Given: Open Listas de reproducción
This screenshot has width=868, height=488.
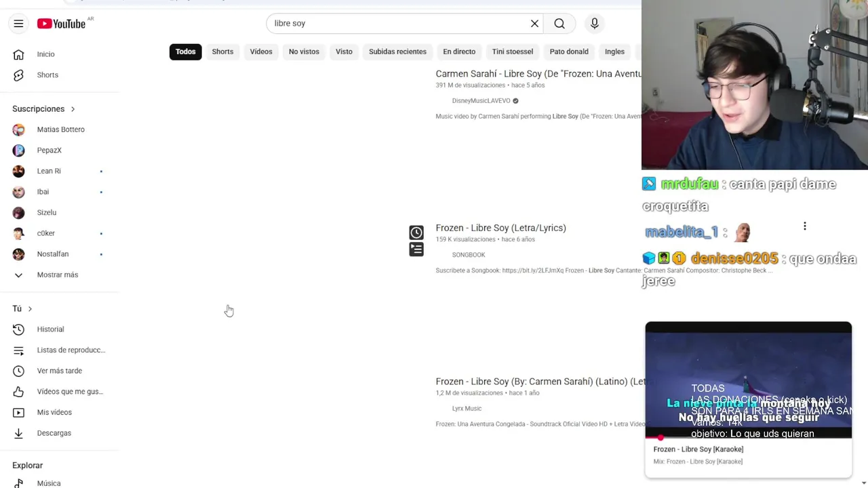Looking at the screenshot, I should (71, 350).
